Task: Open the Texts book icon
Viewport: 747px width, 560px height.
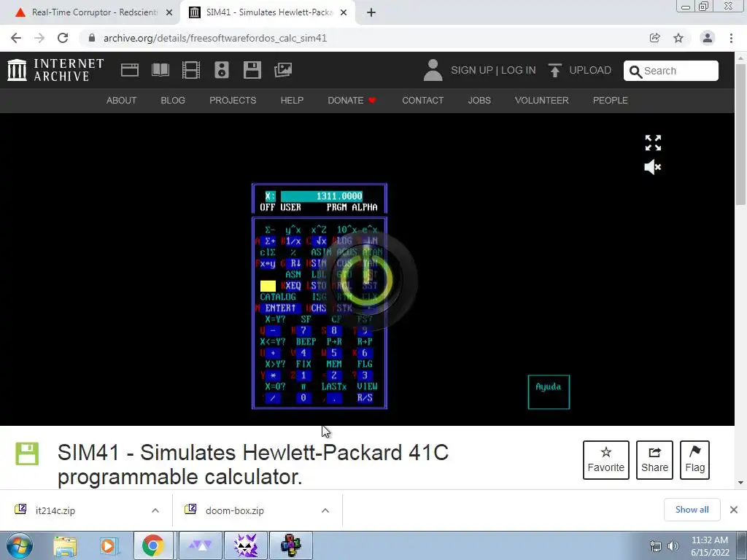Action: (160, 70)
